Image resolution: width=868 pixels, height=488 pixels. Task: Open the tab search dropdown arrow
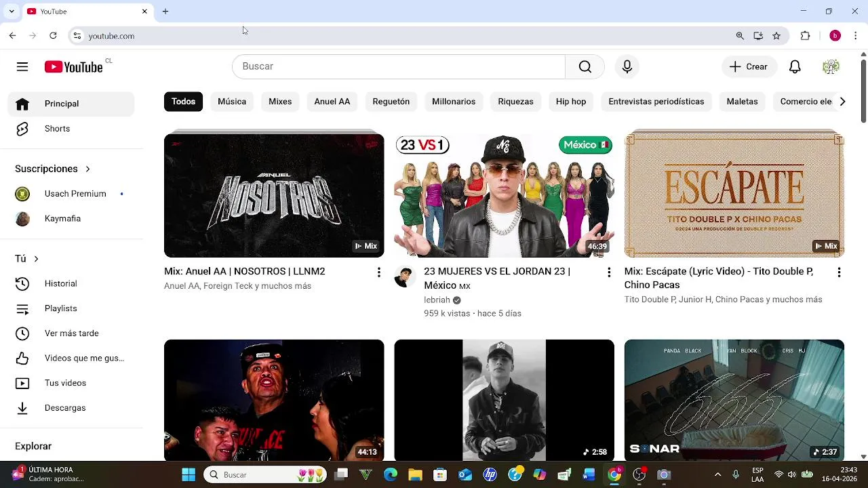pos(12,12)
